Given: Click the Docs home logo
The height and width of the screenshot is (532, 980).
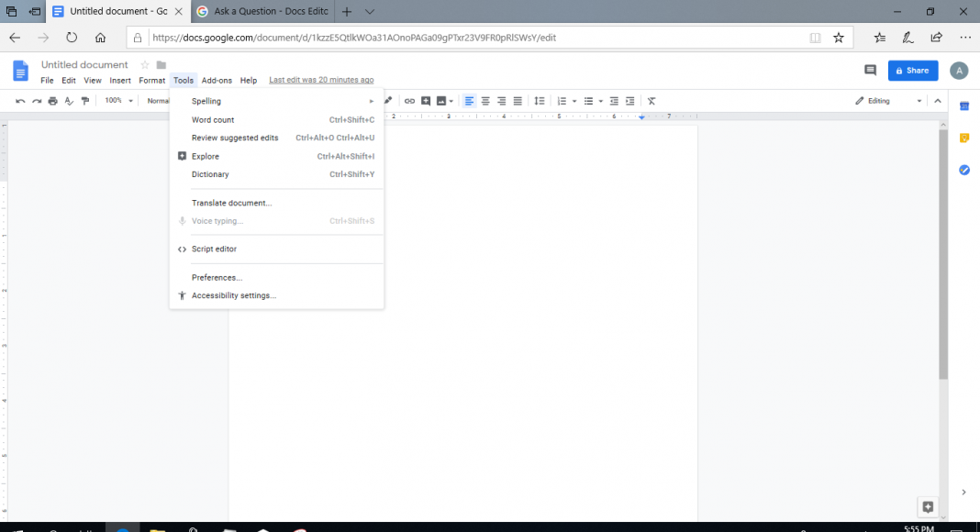Looking at the screenshot, I should click(x=20, y=71).
